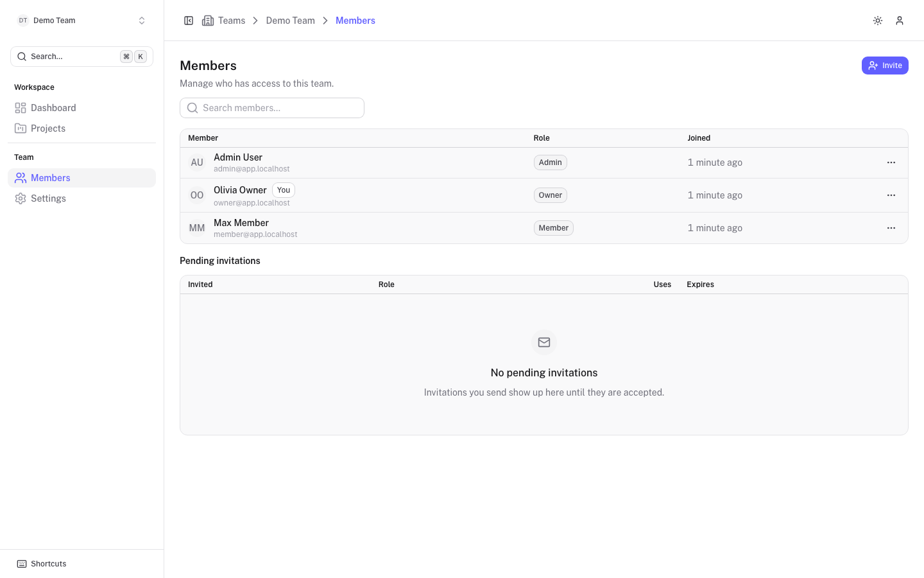Select Members in the sidebar
This screenshot has height=578, width=924.
click(x=81, y=178)
